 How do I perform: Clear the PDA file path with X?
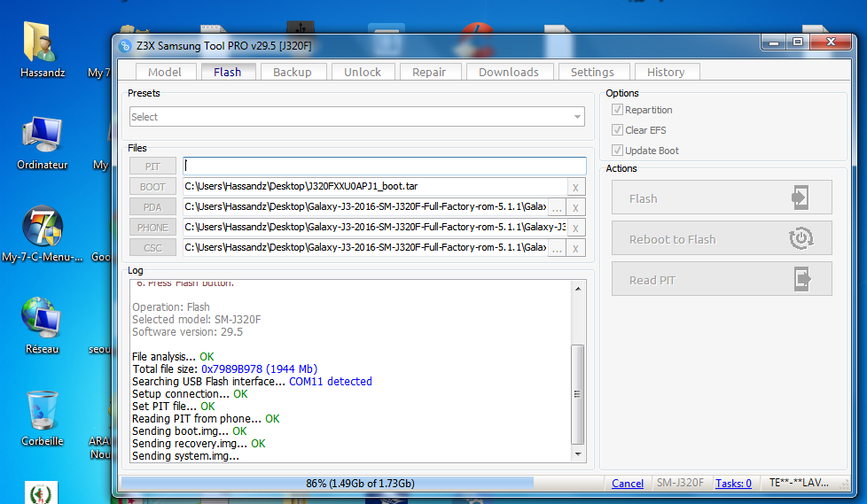(x=575, y=208)
